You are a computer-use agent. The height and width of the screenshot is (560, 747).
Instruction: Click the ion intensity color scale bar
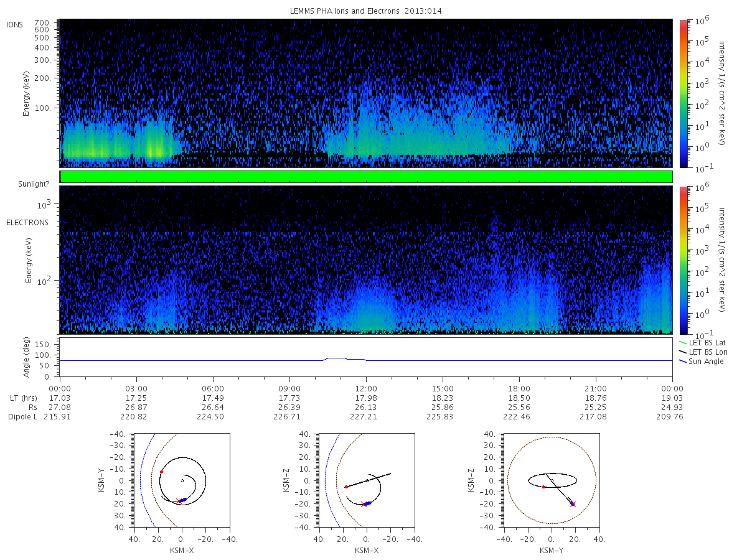pyautogui.click(x=683, y=93)
